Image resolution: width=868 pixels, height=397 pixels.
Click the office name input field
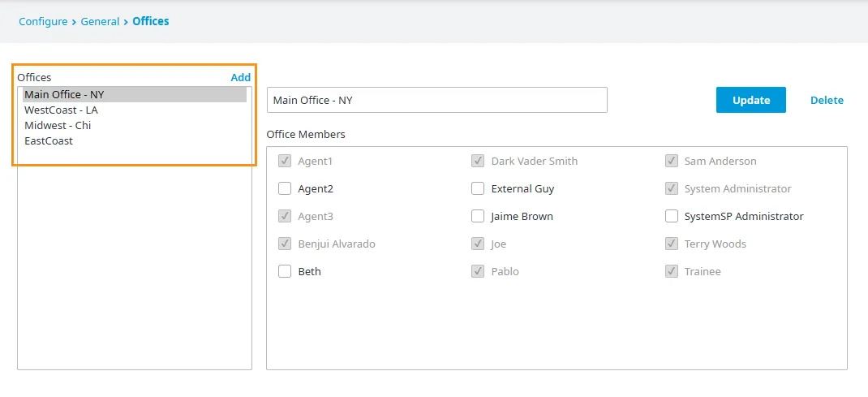437,100
